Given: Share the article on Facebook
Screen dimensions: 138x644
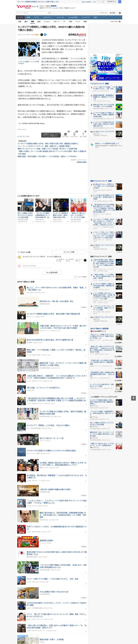Looking at the screenshot, I should tap(45, 35).
